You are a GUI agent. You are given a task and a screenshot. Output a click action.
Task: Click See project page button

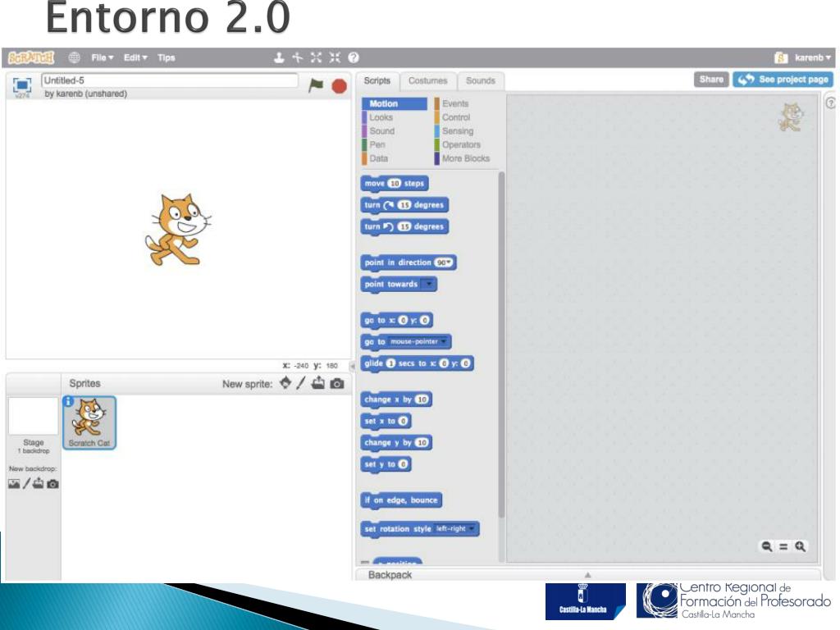point(783,80)
